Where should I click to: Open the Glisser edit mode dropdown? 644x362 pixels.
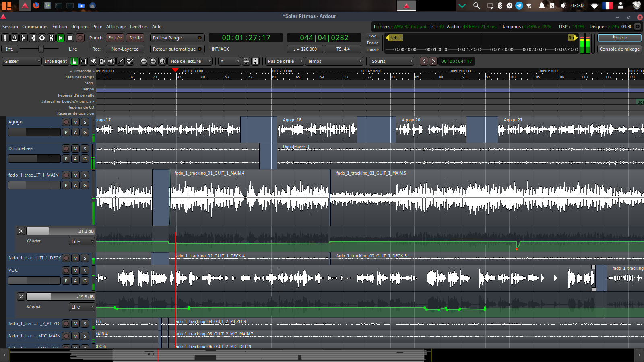click(x=22, y=61)
